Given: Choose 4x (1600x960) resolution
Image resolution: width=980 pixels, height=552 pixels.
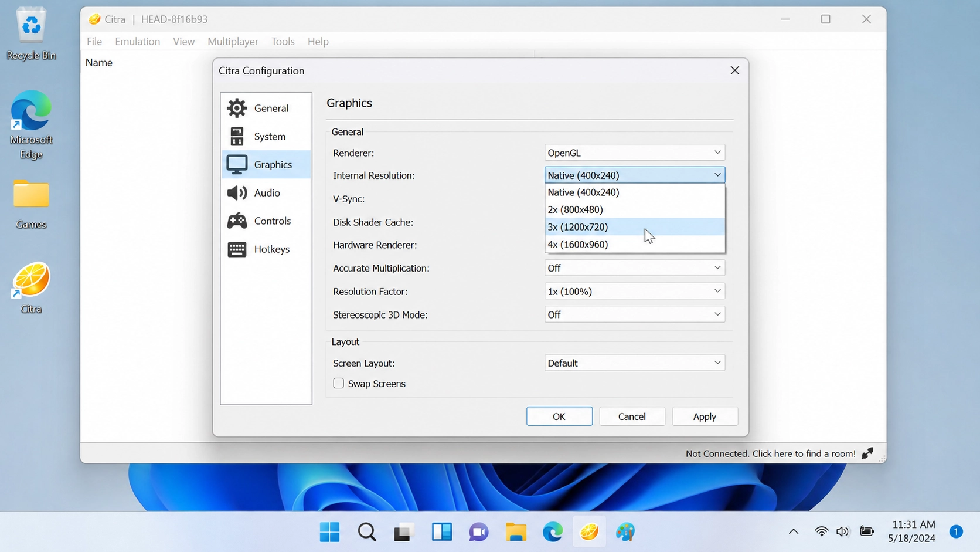Looking at the screenshot, I should click(x=635, y=244).
